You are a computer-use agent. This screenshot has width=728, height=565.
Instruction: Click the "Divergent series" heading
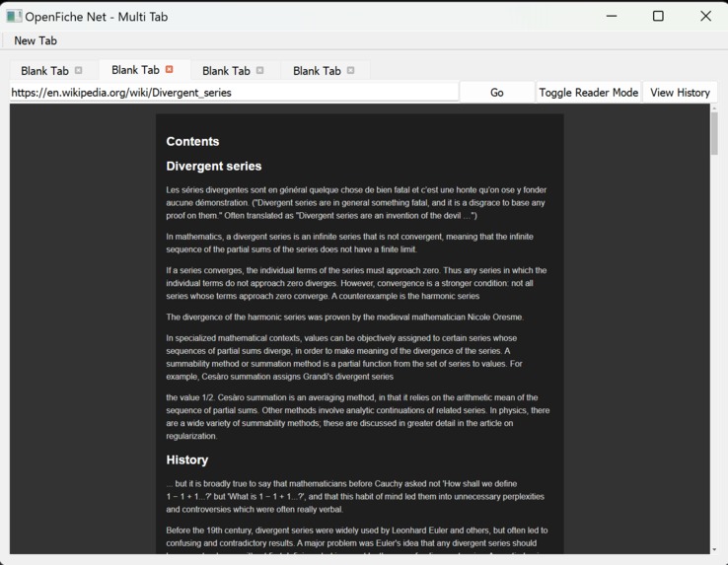click(x=214, y=166)
